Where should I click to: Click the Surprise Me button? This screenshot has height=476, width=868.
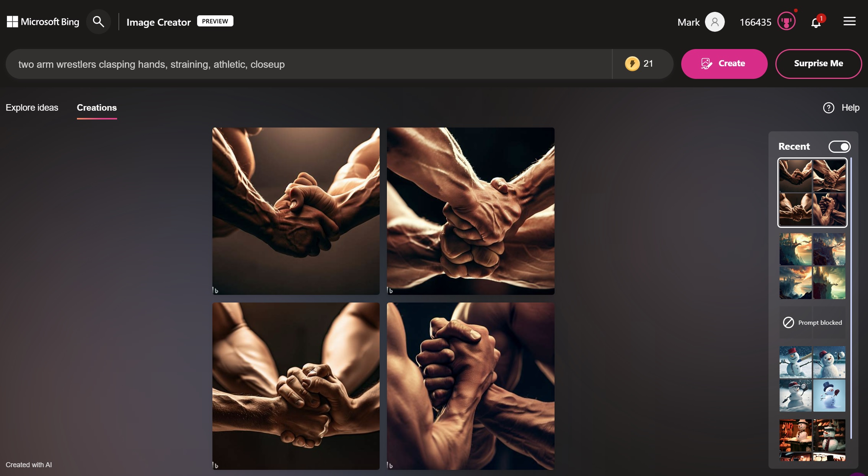[818, 63]
